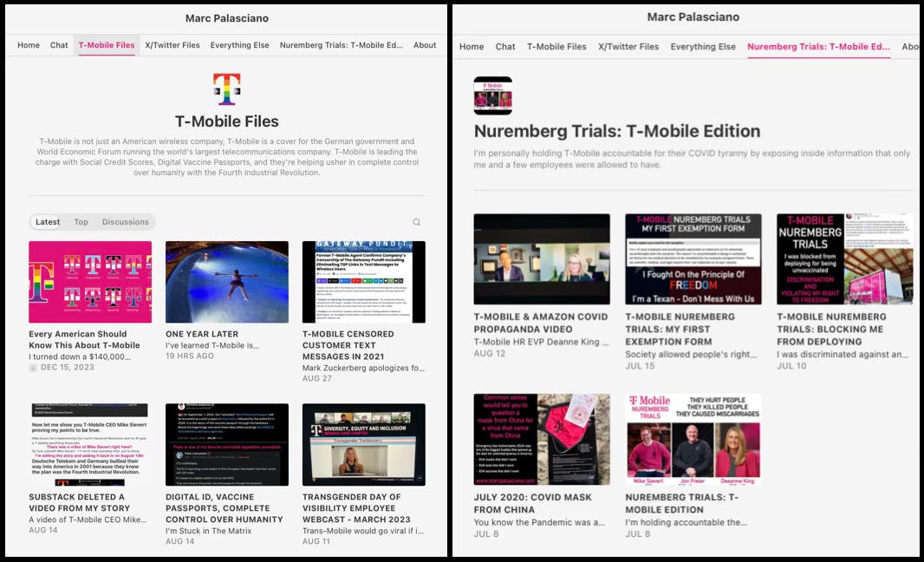Open Every American Should Know This post thumbnail
The image size is (924, 562).
click(x=90, y=282)
